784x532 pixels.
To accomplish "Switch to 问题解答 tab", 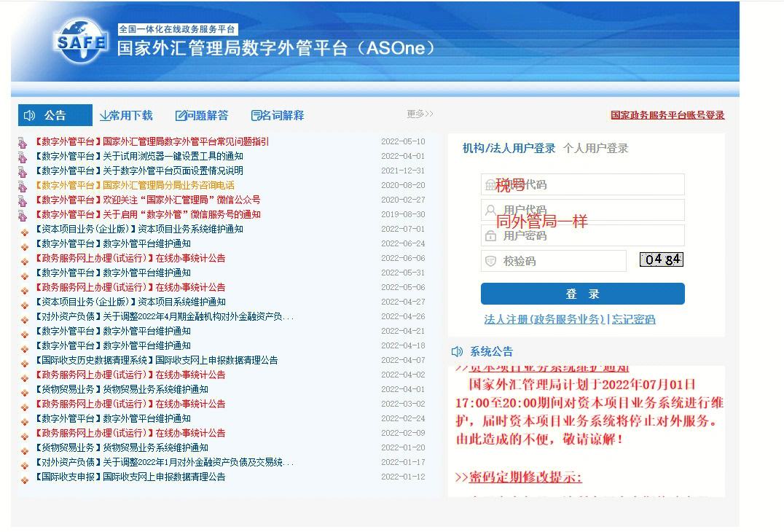I will [x=202, y=115].
